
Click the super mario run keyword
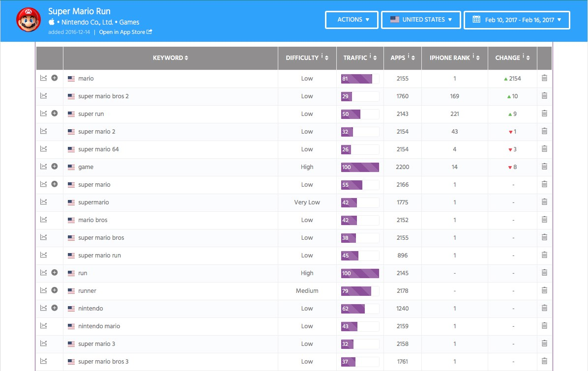tap(99, 255)
